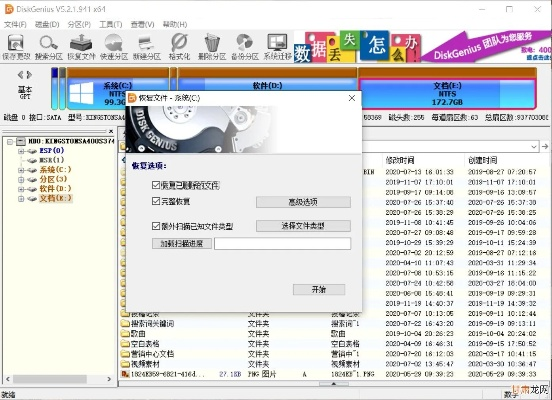Toggle the 恢复已删除的文件 checkbox
Image resolution: width=552 pixels, height=400 pixels.
(x=156, y=185)
